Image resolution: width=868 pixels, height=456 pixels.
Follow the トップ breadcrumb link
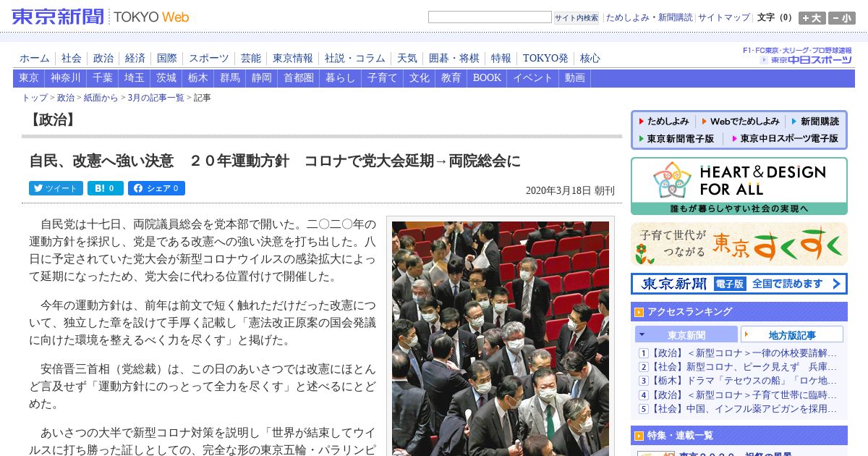[x=35, y=98]
